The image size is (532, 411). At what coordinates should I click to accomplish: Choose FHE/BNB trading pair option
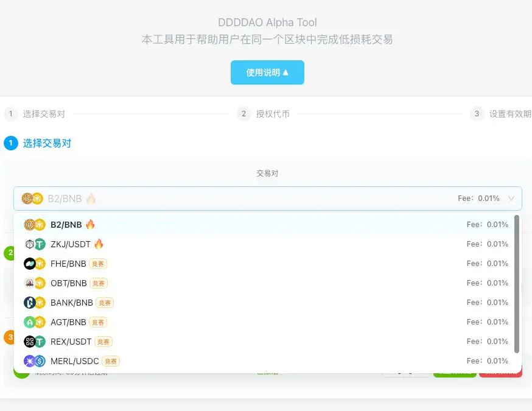[x=264, y=264]
